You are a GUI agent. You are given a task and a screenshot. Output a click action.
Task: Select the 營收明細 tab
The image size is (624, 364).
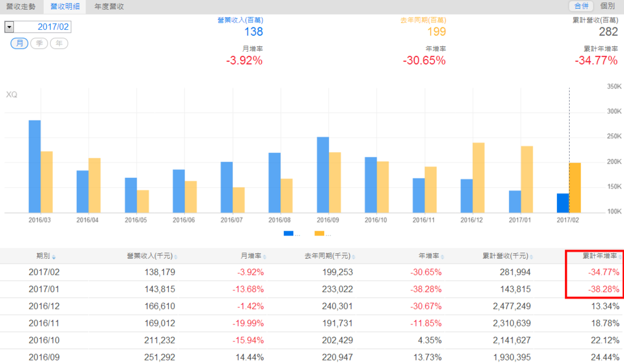pos(65,7)
